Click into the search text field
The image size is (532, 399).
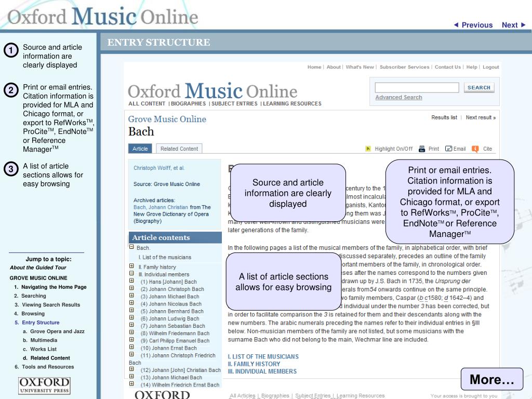tap(417, 87)
